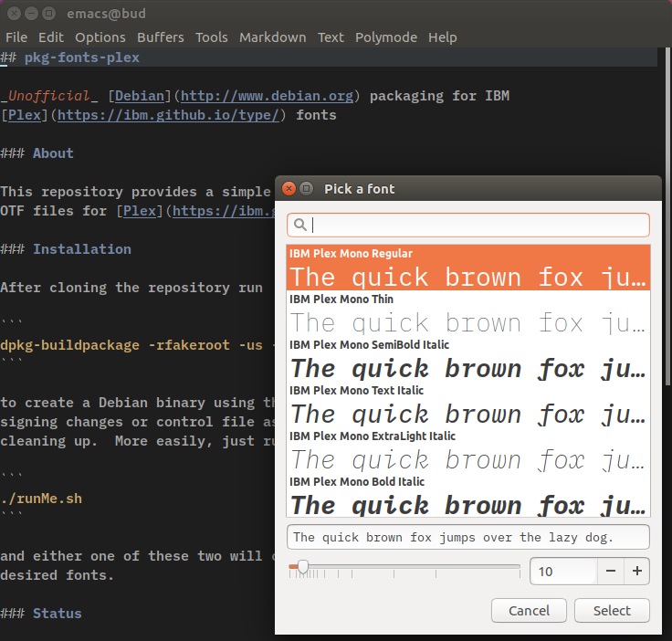Select IBM Plex Mono Text Italic font
This screenshot has height=641, width=672.
point(468,405)
